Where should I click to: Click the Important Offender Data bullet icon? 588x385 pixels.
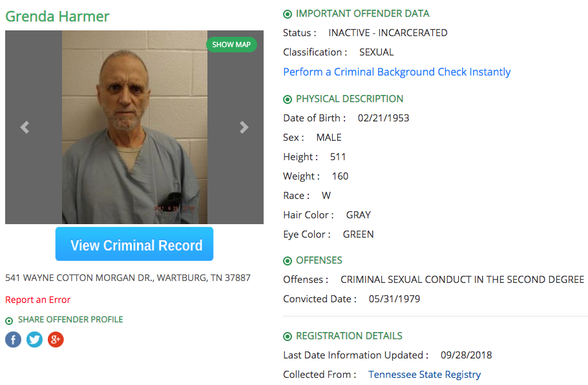click(x=288, y=14)
